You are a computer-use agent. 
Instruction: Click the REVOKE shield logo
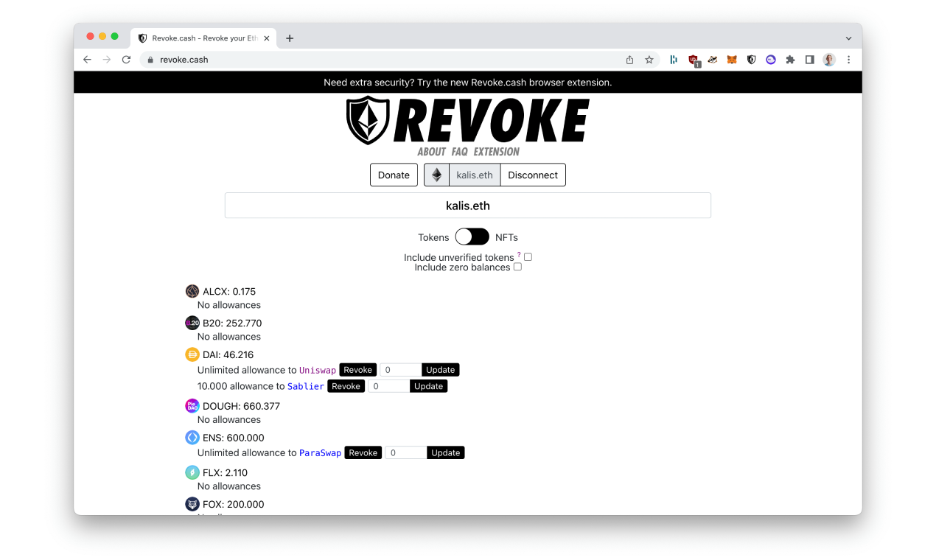tap(468, 122)
